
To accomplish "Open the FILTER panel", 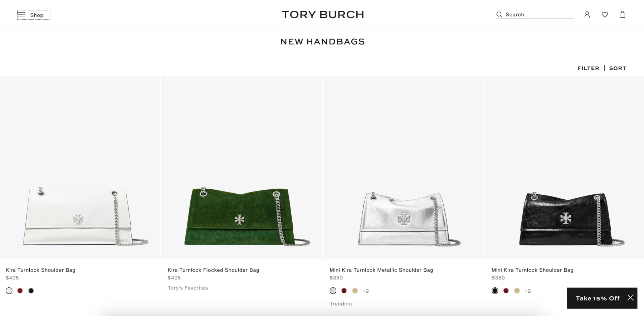I will point(589,68).
